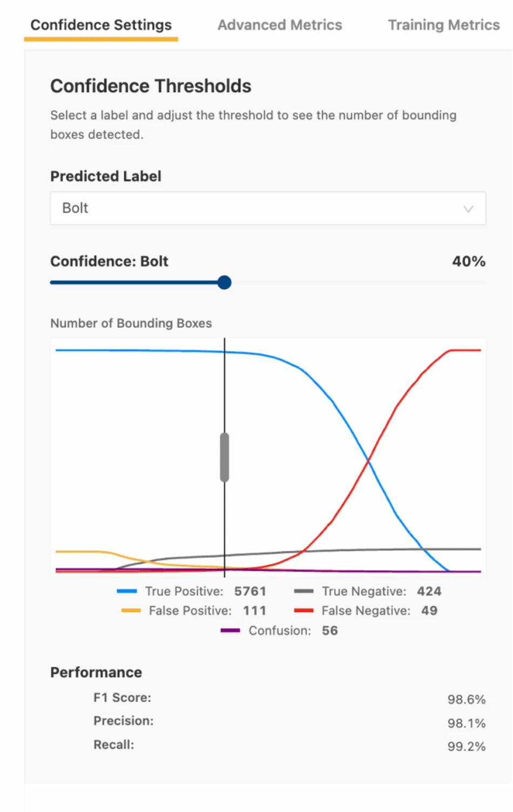Click the False Negative legend label

point(366,611)
